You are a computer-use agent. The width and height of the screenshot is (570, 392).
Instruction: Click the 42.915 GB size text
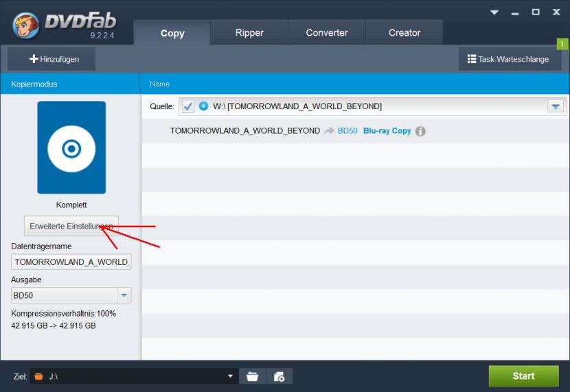[54, 325]
